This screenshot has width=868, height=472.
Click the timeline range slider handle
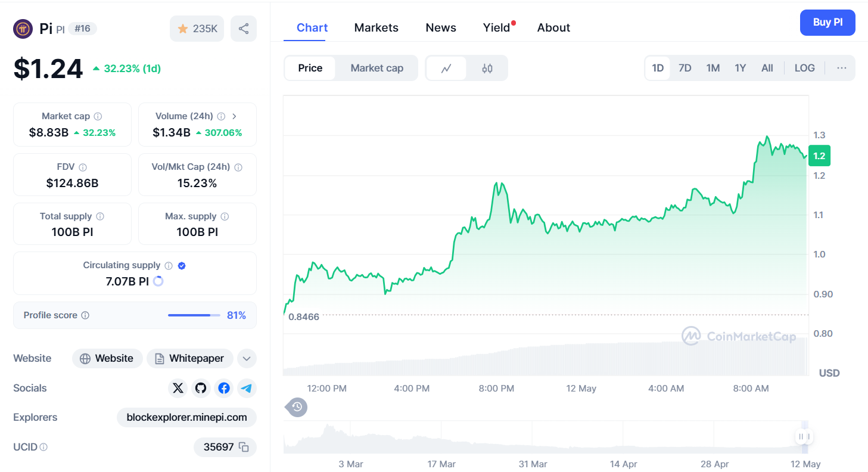click(804, 437)
